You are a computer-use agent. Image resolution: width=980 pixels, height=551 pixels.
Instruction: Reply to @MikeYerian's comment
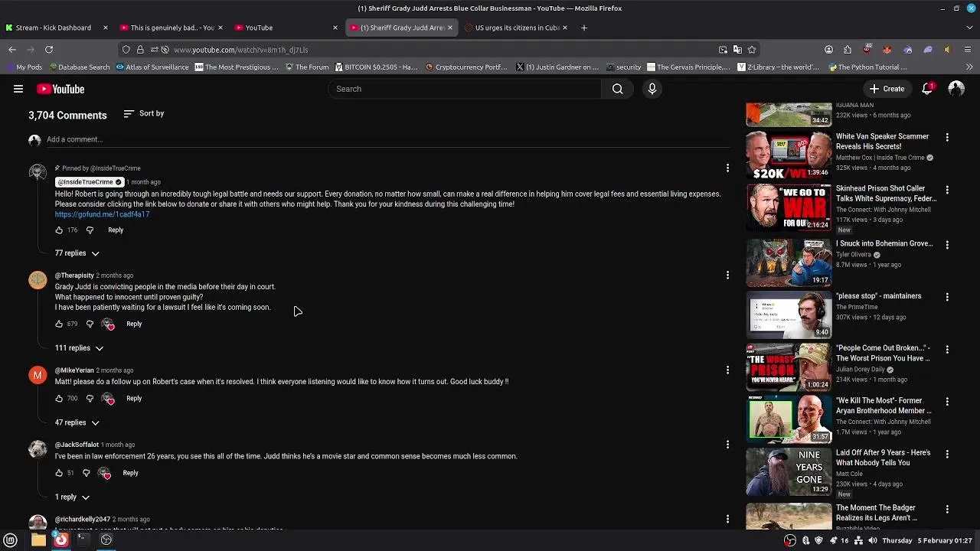pos(134,399)
